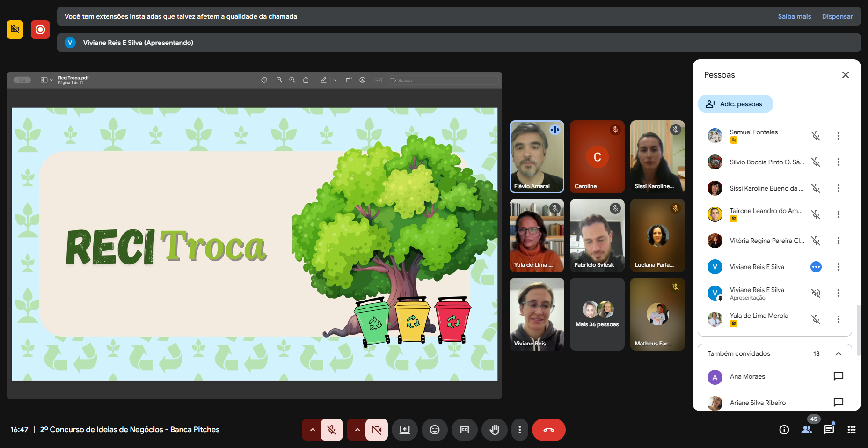Screen dimensions: 868x448
Task: Collapse the Também convidados section
Action: point(838,353)
